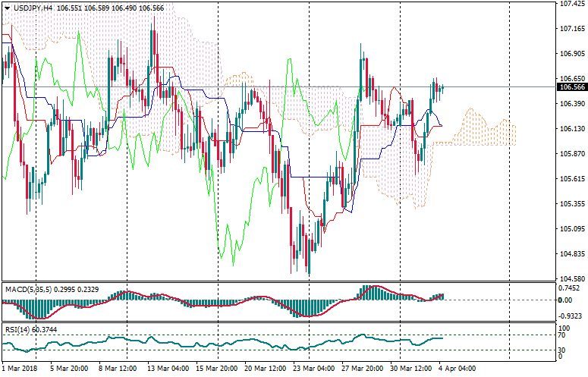Click the RSI level 30 label
The height and width of the screenshot is (377, 588).
click(564, 350)
